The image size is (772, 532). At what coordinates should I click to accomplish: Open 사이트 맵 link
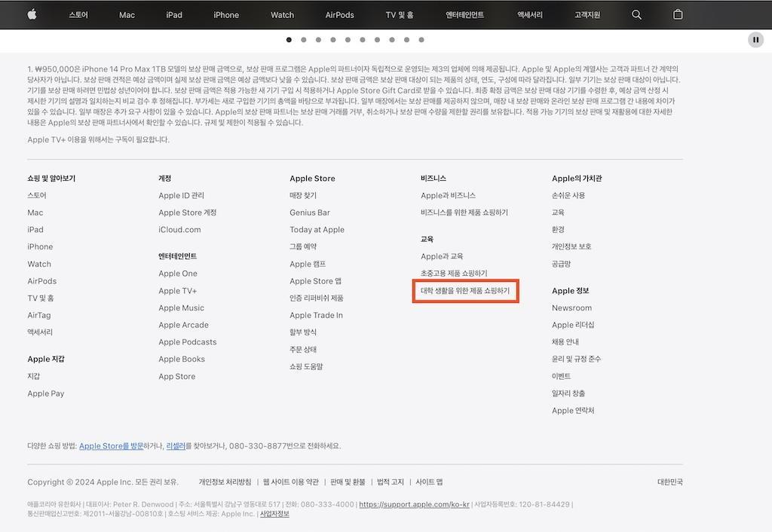429,482
